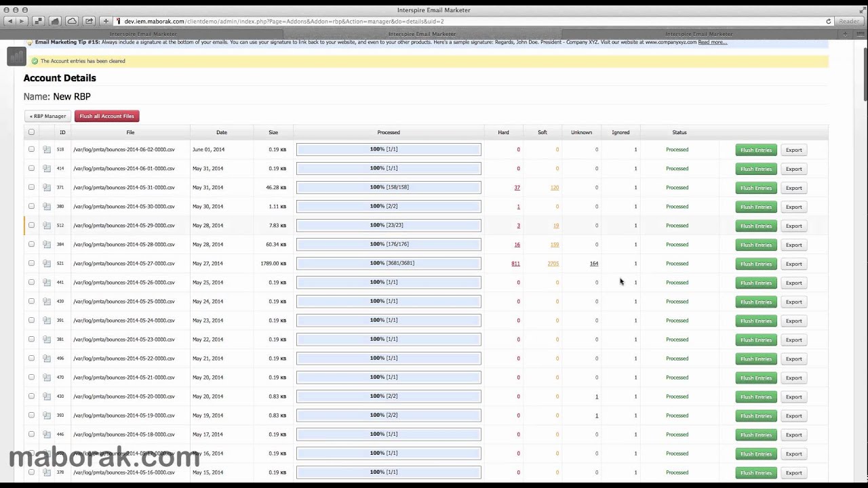
Task: Open the hard bounce count 37 link
Action: pyautogui.click(x=517, y=188)
